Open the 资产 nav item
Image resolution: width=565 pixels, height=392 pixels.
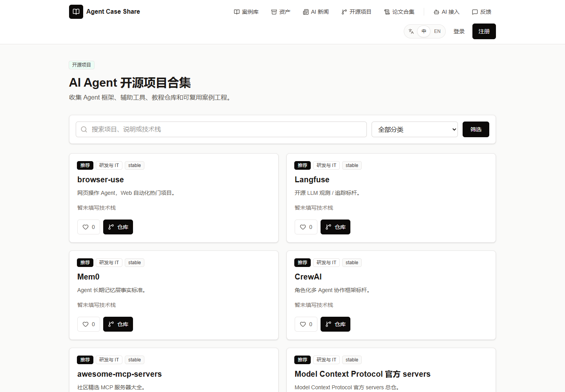pyautogui.click(x=281, y=12)
